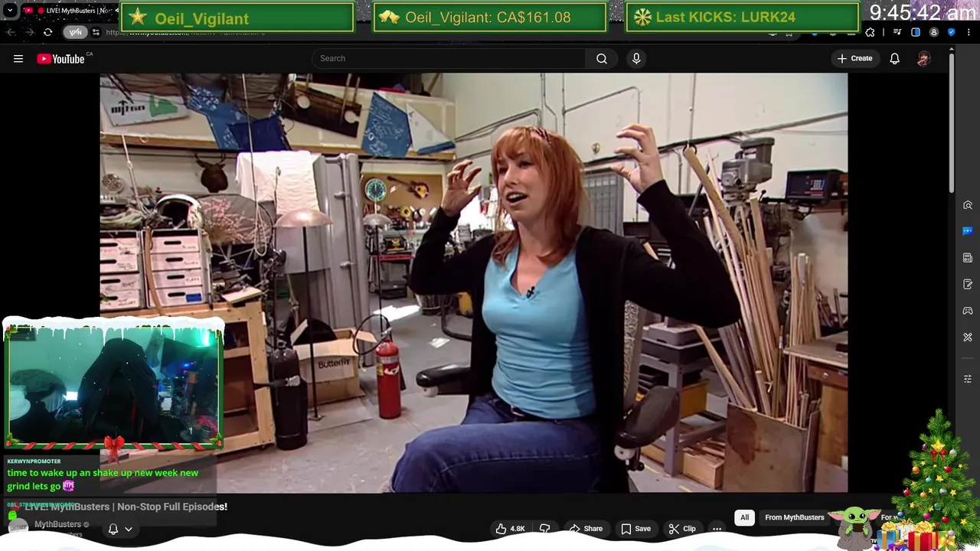Open the MythBusters channel name link
Viewport: 980px width, 551px height.
pos(57,524)
